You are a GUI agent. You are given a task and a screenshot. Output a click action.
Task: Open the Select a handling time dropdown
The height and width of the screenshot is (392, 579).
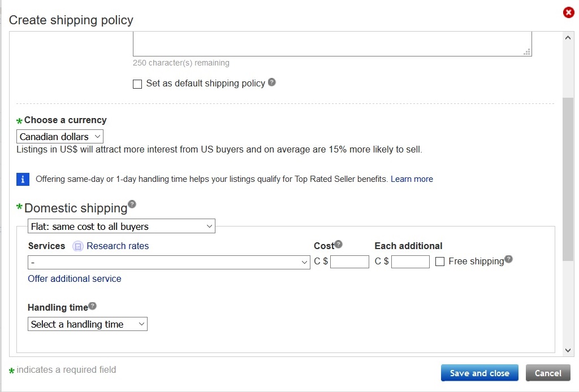[x=88, y=324]
